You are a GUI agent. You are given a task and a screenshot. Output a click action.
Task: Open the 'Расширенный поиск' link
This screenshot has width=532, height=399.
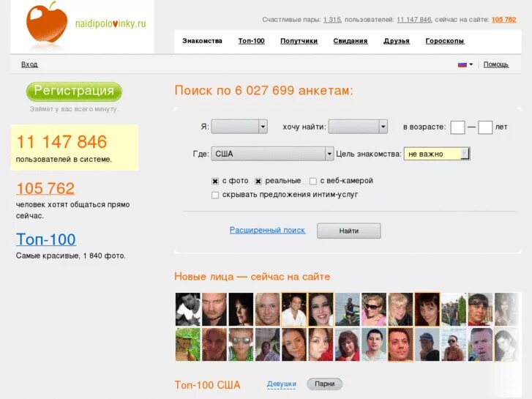coord(267,230)
